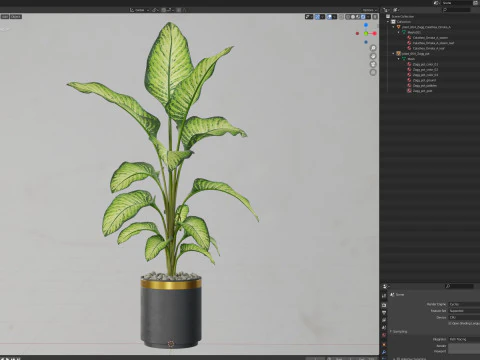Open the overlays settings dropdown arrow
Image resolution: width=480 pixels, height=360 pixels.
coord(334,17)
